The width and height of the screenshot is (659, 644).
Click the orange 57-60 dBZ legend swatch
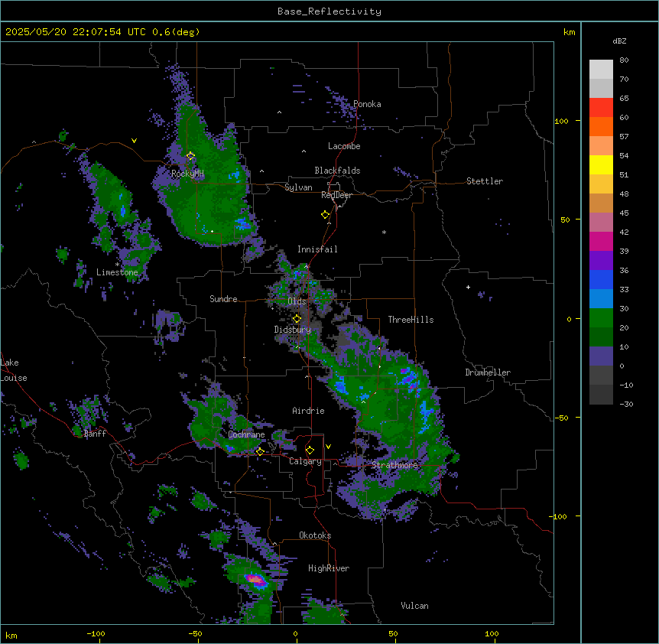[x=601, y=126]
